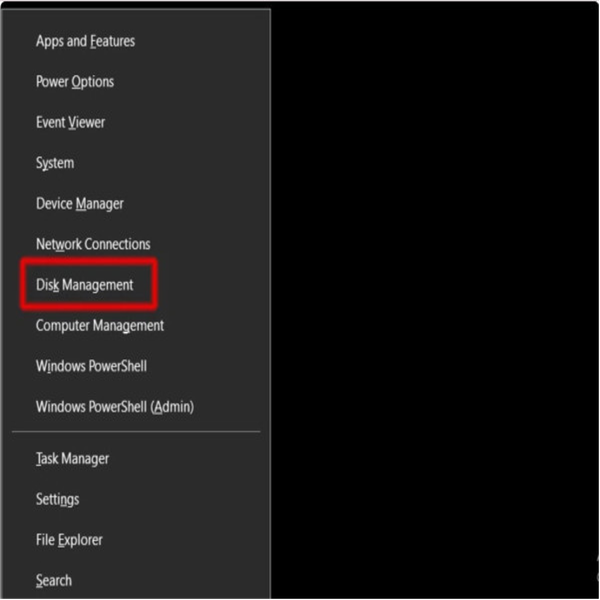
Task: Click blank menu space right of System
Action: [180, 163]
